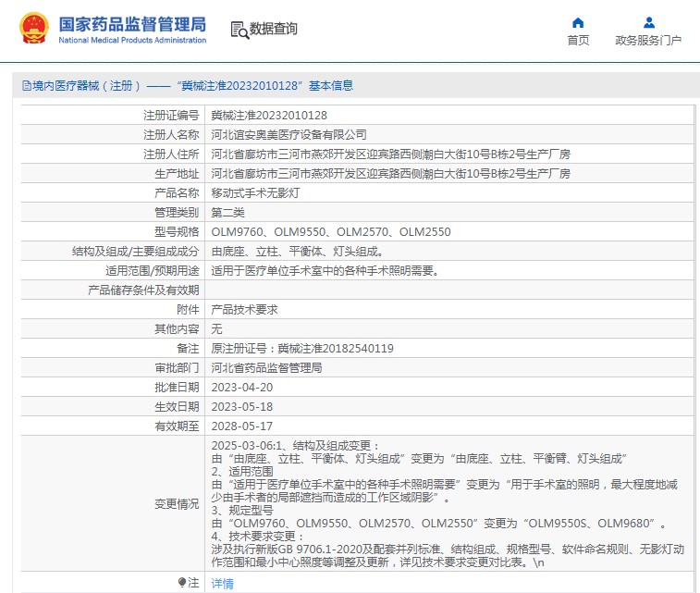
Task: Click 2025-03-06 change record first line
Action: tap(295, 446)
